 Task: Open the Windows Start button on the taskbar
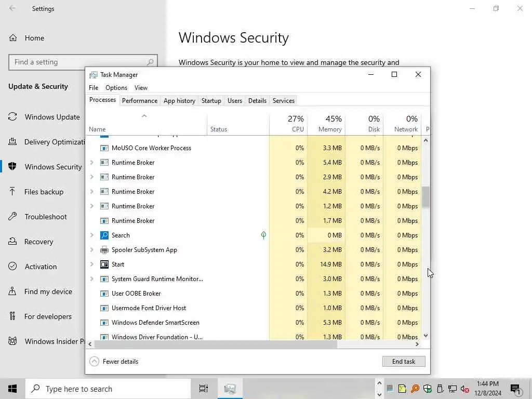tap(12, 389)
